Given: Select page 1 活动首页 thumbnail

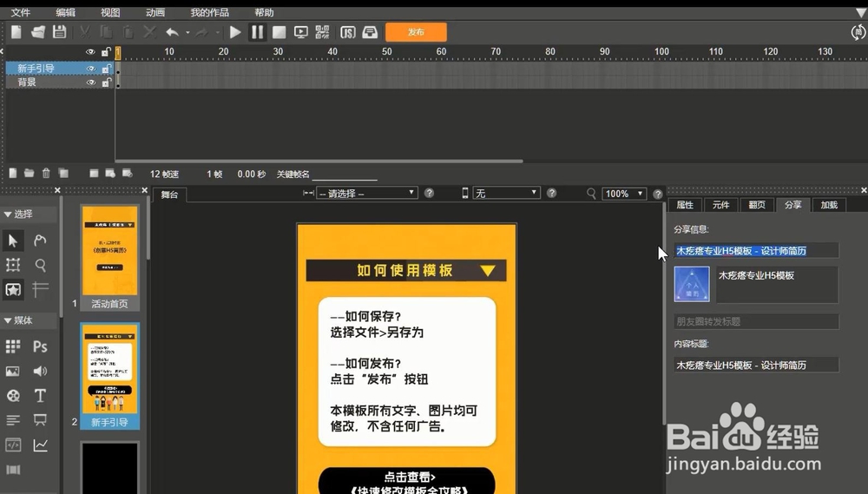Looking at the screenshot, I should pyautogui.click(x=109, y=257).
